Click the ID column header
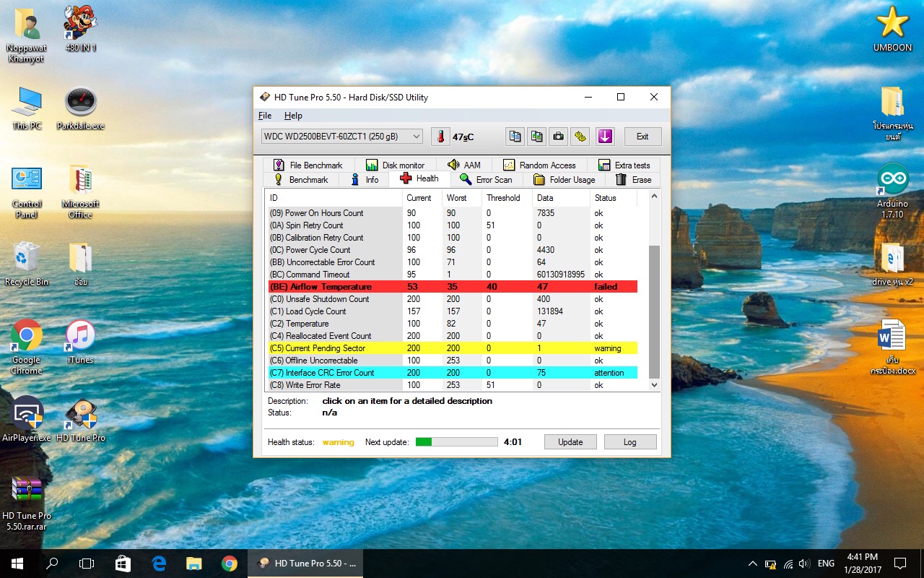Image resolution: width=924 pixels, height=578 pixels. 334,198
